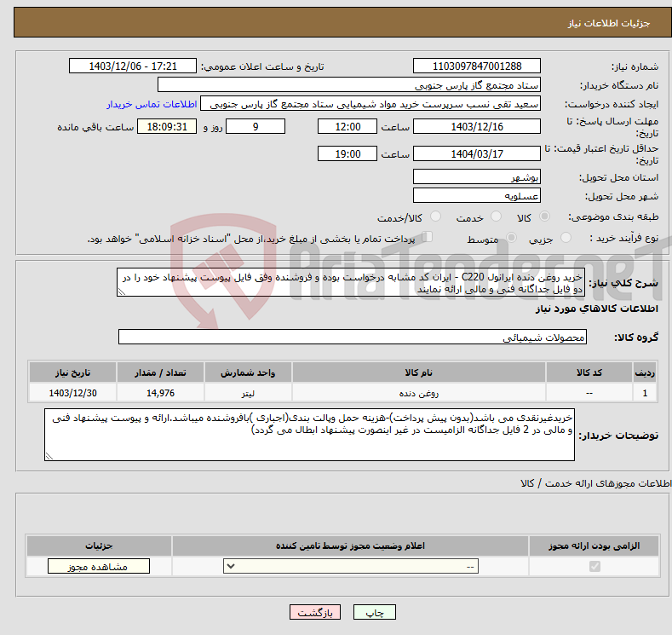Open the permit status dropdown
Image resolution: width=672 pixels, height=635 pixels.
click(351, 567)
